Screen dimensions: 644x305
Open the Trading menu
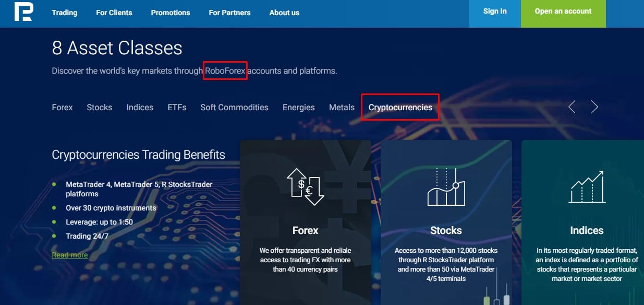pos(65,13)
